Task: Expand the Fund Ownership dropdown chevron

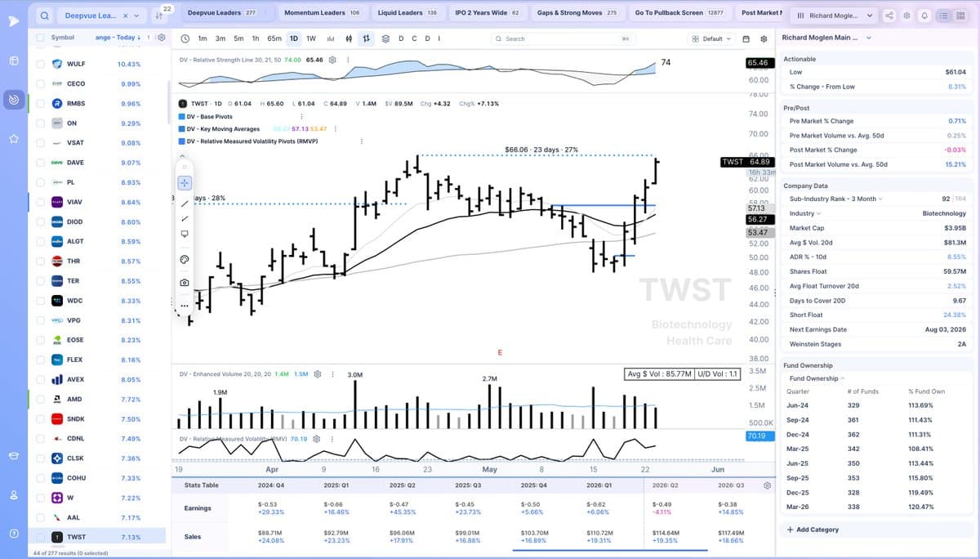Action: pyautogui.click(x=843, y=378)
